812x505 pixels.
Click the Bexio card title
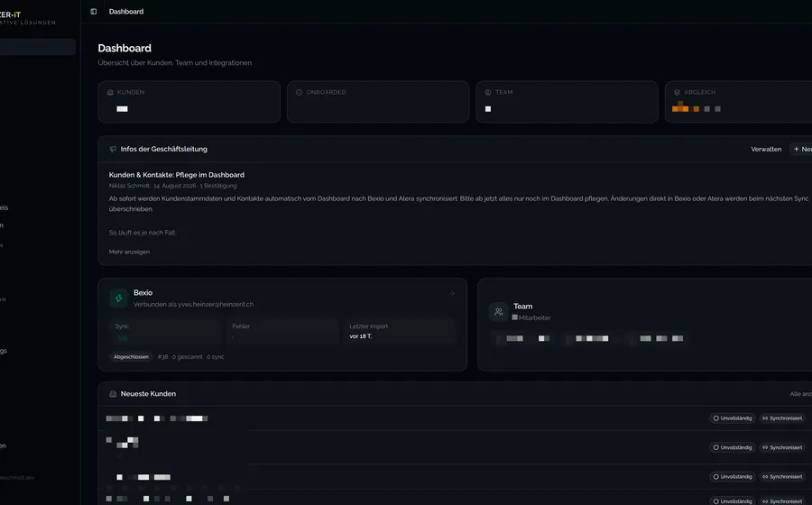tap(143, 293)
